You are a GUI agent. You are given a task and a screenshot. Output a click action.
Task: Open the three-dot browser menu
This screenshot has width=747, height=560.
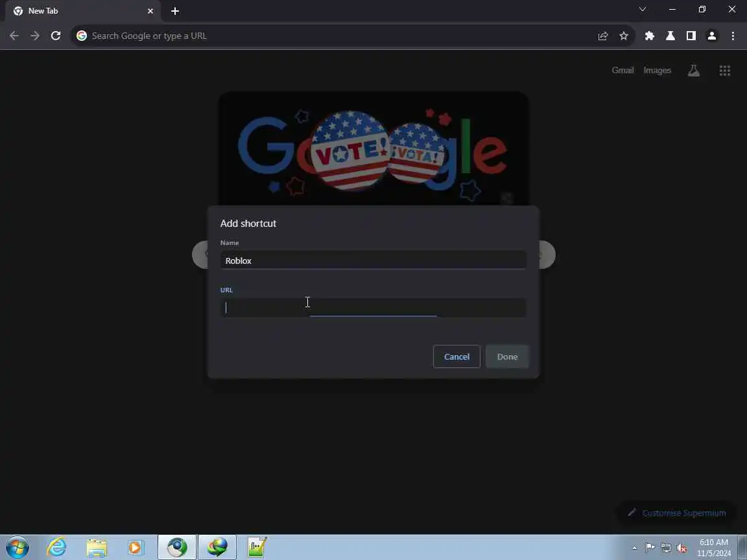(733, 36)
